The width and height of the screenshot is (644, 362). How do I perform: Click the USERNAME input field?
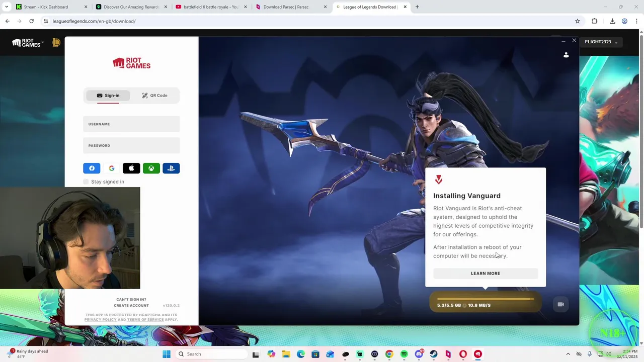131,124
